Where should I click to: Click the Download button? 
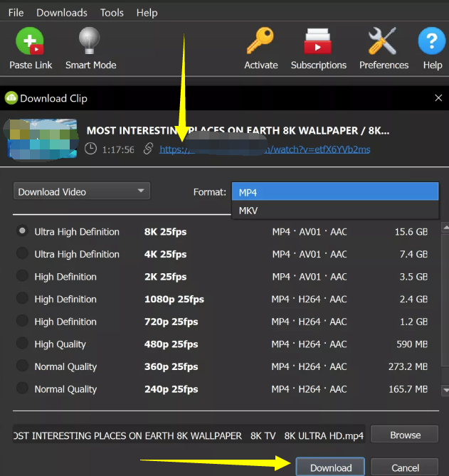pyautogui.click(x=330, y=467)
